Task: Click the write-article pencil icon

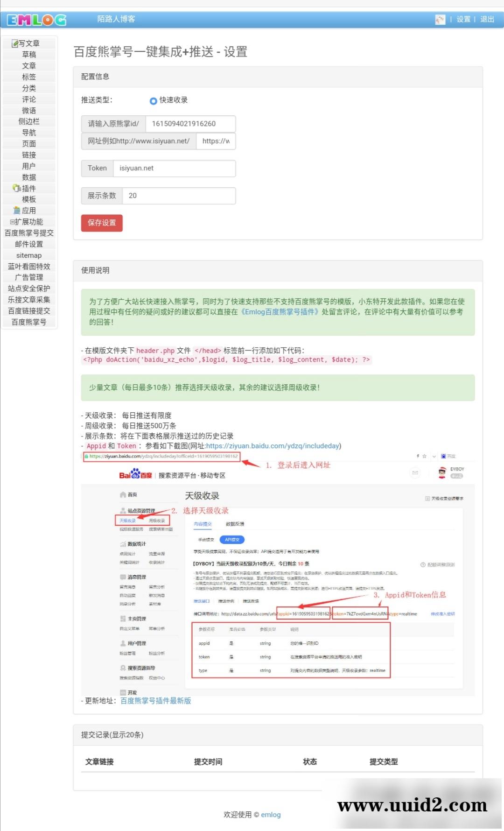Action: click(15, 43)
